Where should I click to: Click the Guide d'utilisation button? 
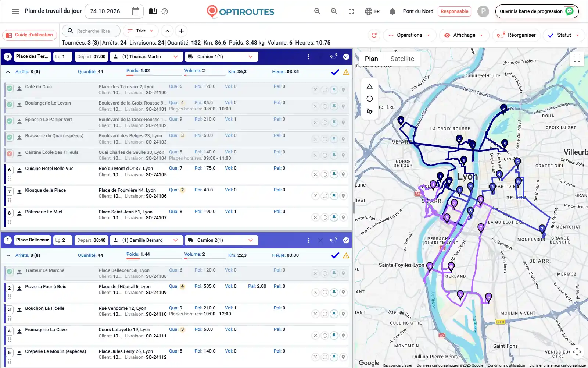[30, 35]
